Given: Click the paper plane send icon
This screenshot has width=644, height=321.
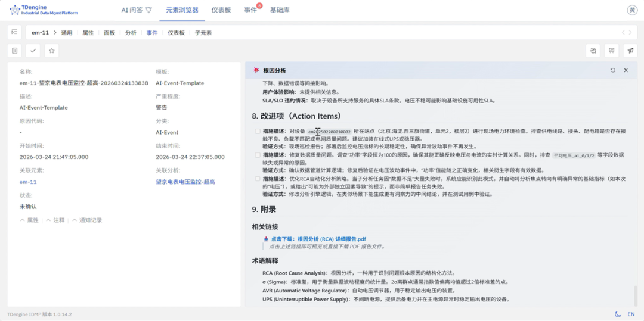Looking at the screenshot, I should click(630, 51).
